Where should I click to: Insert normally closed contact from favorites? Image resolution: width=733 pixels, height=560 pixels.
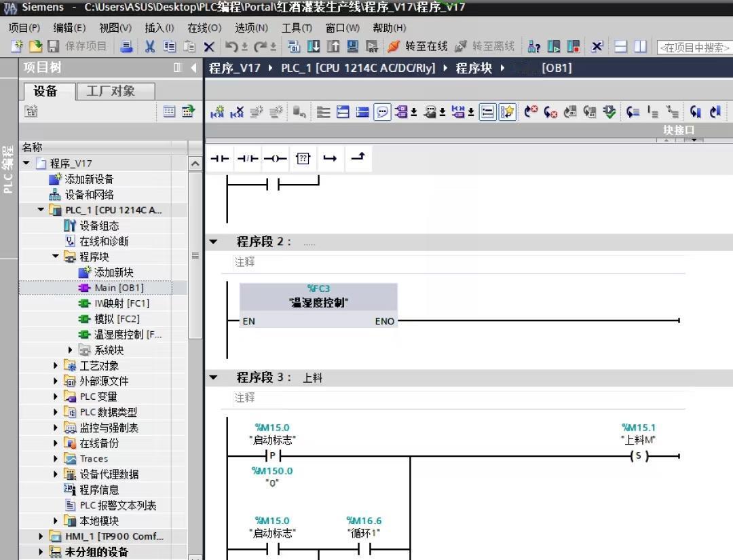click(x=247, y=158)
